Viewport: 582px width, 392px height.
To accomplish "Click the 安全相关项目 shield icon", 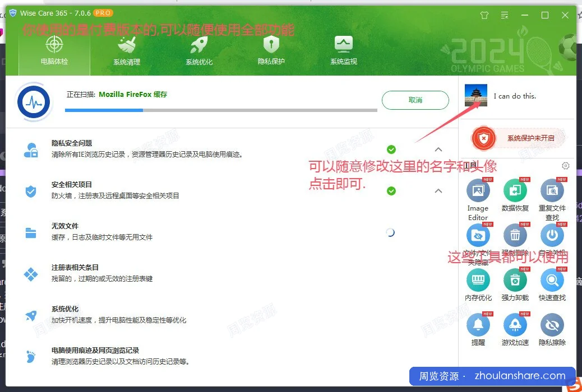I will coord(31,192).
